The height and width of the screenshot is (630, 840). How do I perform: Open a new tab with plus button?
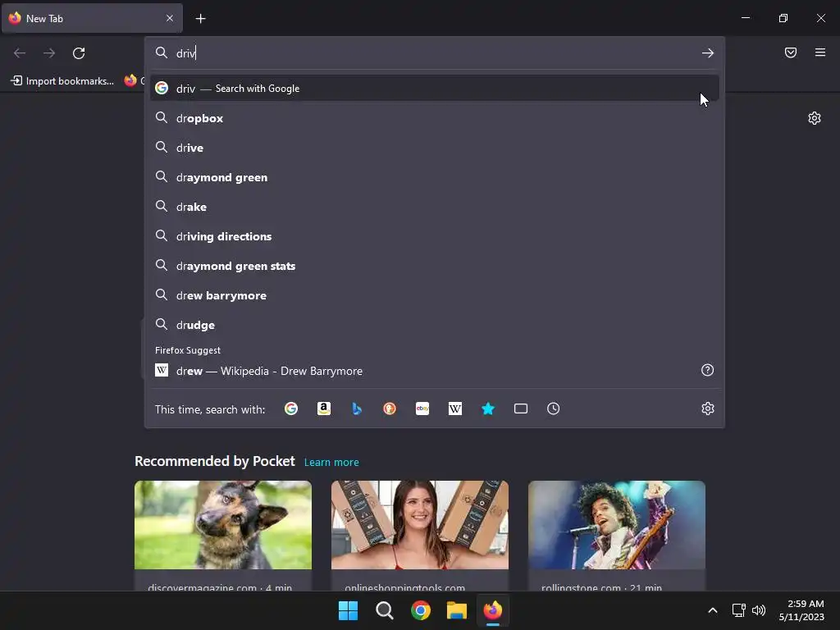click(x=200, y=19)
